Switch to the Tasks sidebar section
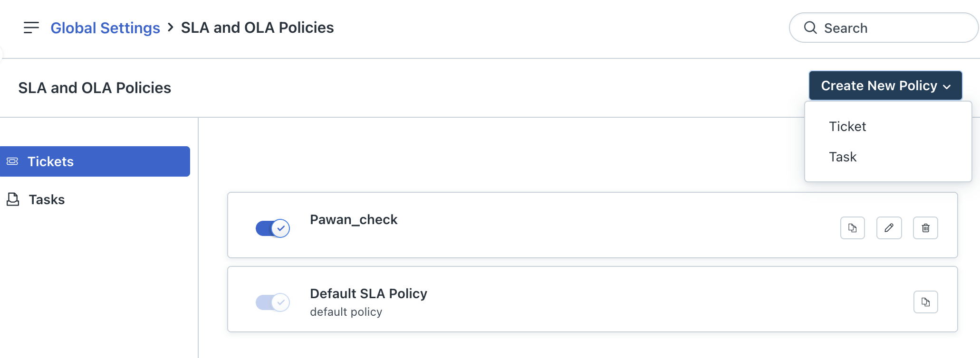The image size is (980, 358). click(x=47, y=199)
